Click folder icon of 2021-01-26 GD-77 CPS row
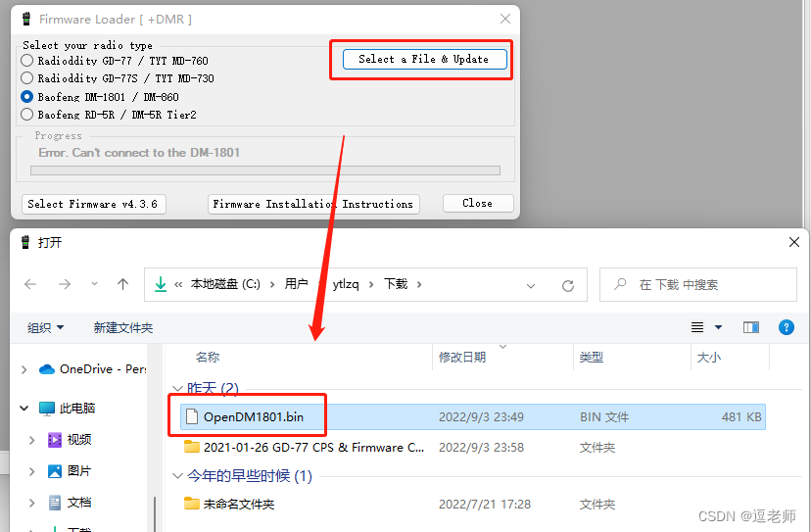The height and width of the screenshot is (532, 811). coord(192,447)
